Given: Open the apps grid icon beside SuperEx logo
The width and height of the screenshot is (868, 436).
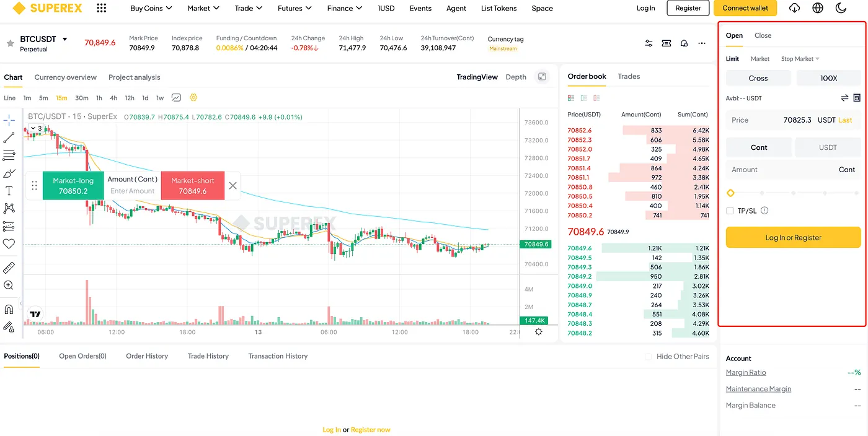Looking at the screenshot, I should coord(102,8).
